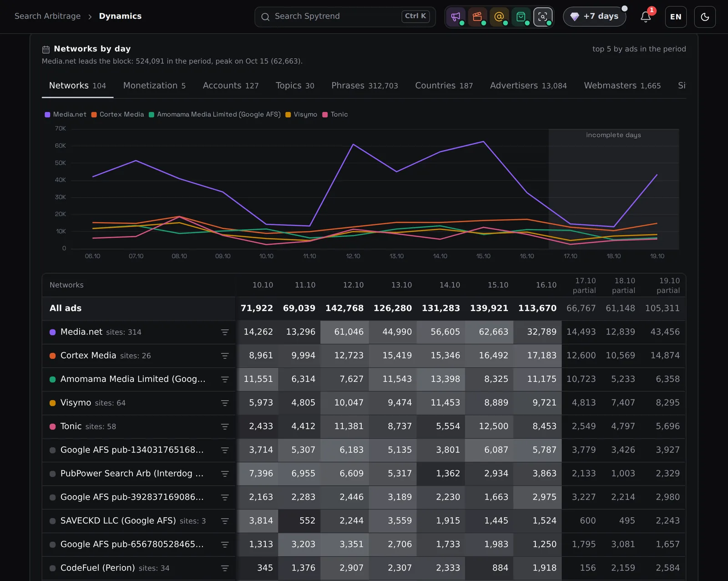The width and height of the screenshot is (728, 581).
Task: Go to Search Arbitrage breadcrumb
Action: (47, 16)
